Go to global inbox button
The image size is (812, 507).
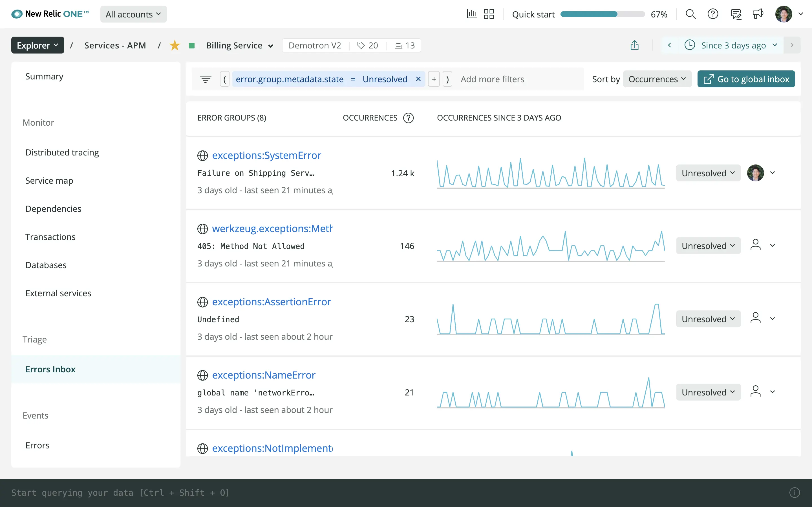click(746, 79)
